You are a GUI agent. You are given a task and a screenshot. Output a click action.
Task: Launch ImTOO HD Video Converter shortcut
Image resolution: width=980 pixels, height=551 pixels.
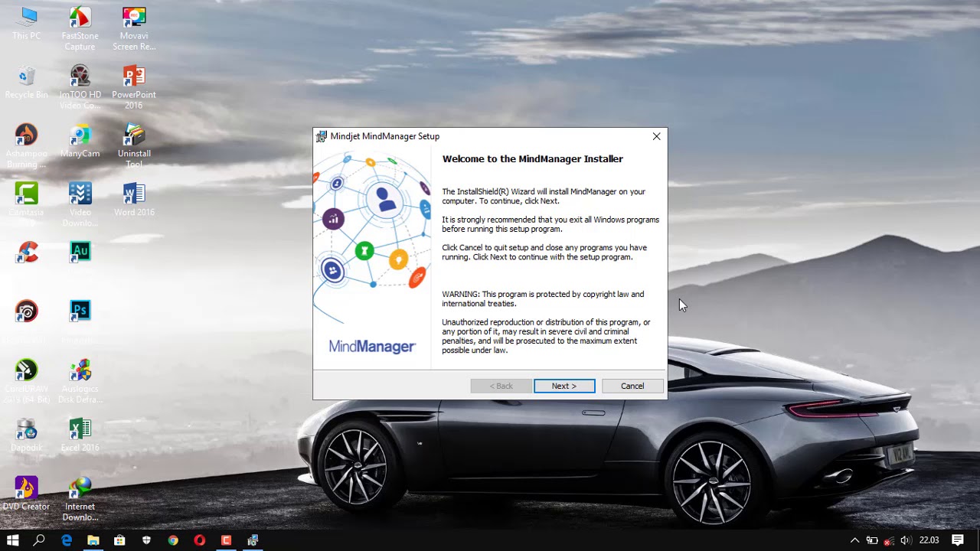pyautogui.click(x=80, y=87)
